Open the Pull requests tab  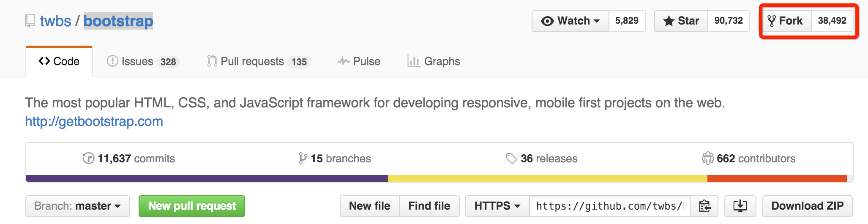point(258,62)
